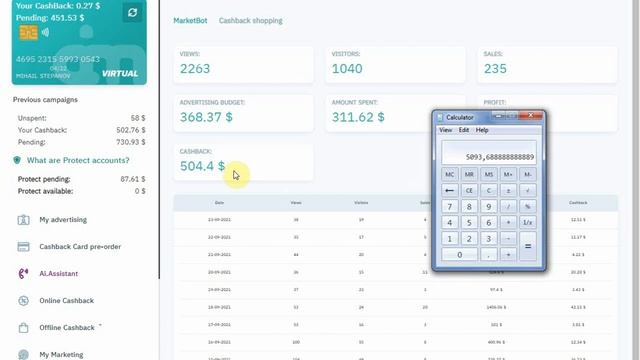The height and width of the screenshot is (360, 640).
Task: Click the square root key in Calculator
Action: pyautogui.click(x=527, y=191)
